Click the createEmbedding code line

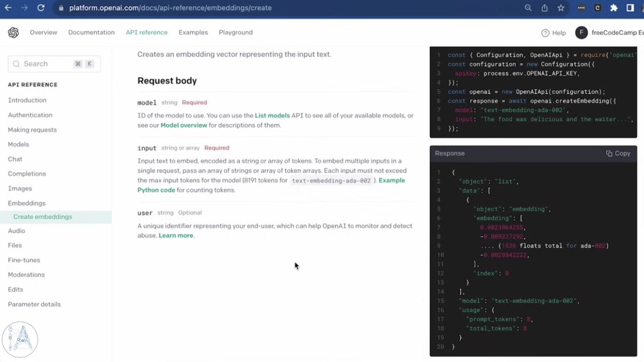pos(532,101)
